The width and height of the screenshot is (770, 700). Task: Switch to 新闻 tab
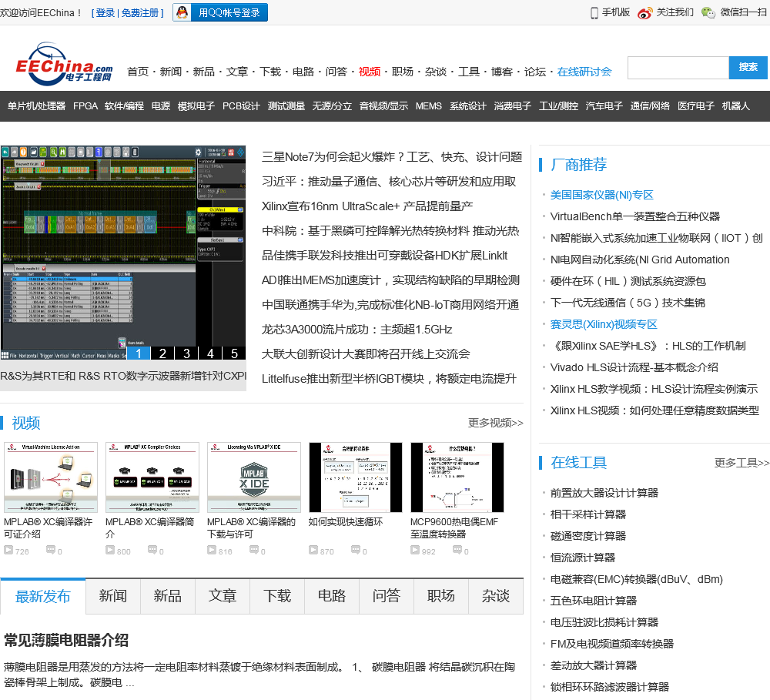113,596
